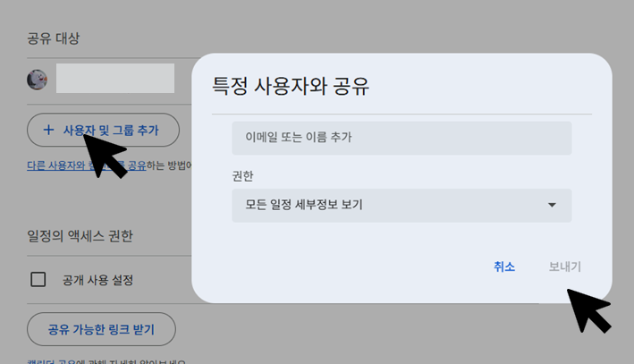Click the redacted user name beside the avatar

click(x=114, y=79)
